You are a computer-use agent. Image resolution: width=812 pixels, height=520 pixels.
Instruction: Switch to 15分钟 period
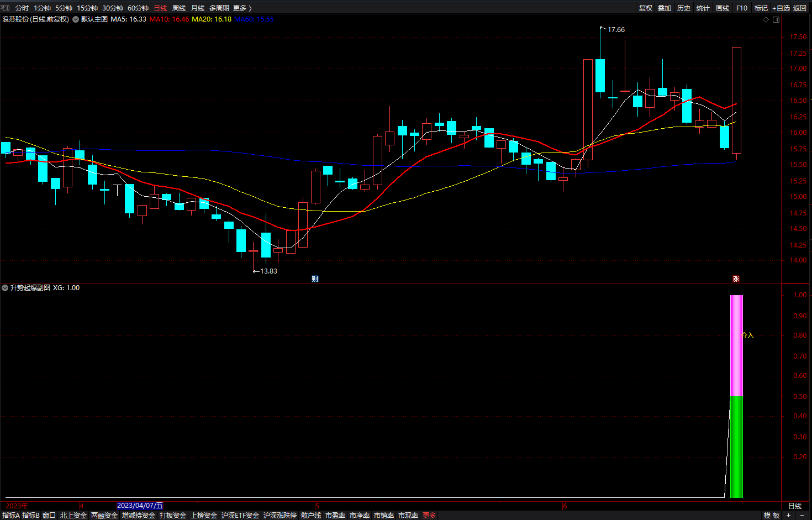click(87, 8)
